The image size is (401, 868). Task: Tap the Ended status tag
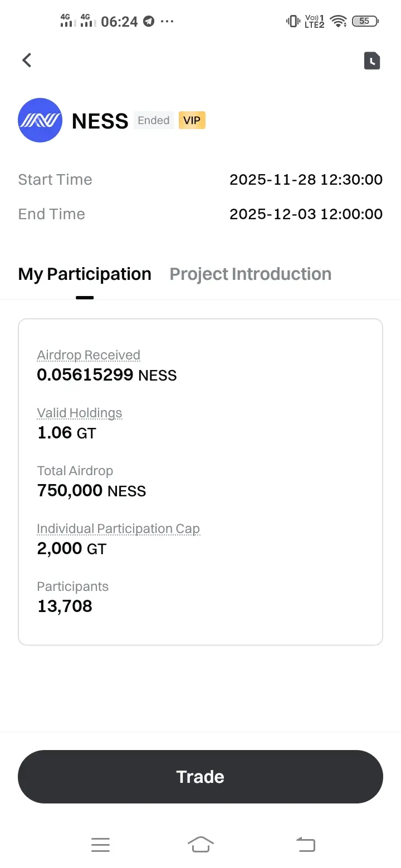pyautogui.click(x=154, y=120)
